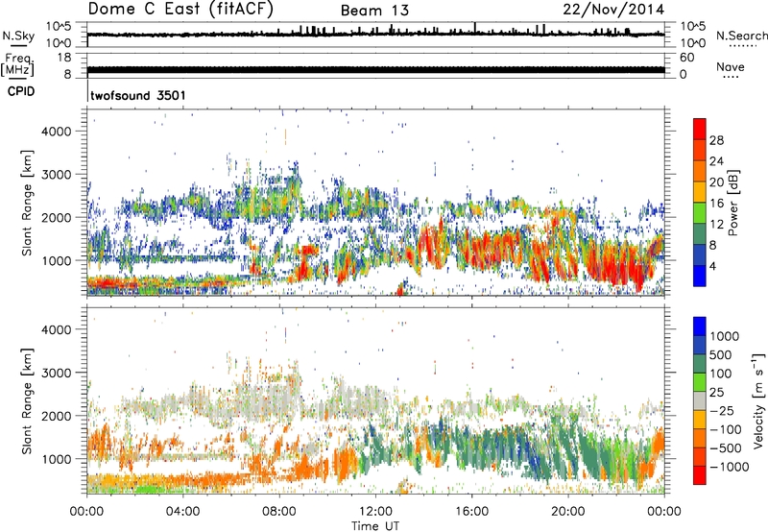The height and width of the screenshot is (532, 768).
Task: Click the velocity scale value '-1000'
Action: click(x=729, y=467)
